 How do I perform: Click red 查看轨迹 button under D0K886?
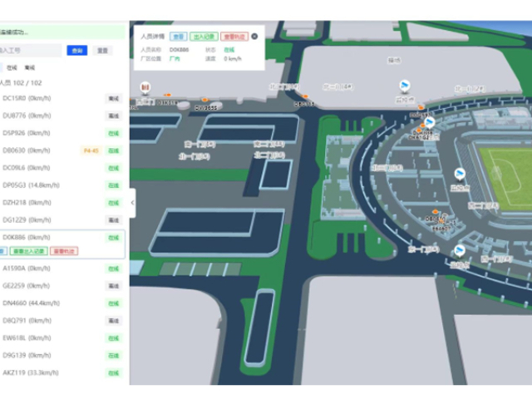(64, 250)
